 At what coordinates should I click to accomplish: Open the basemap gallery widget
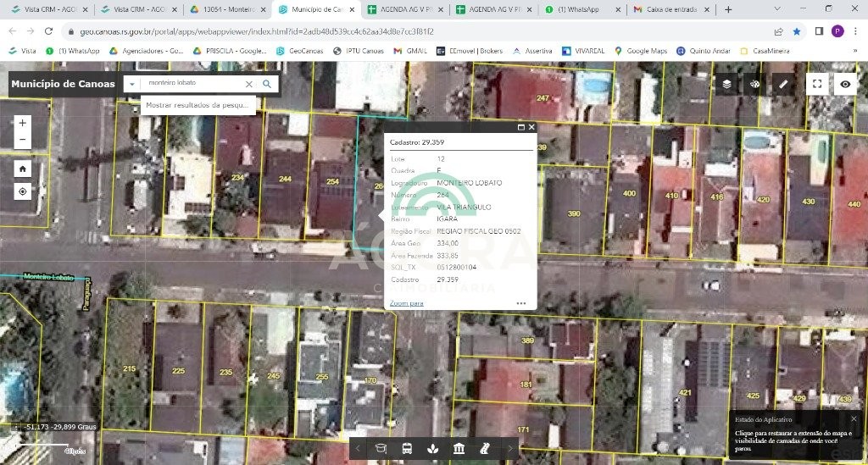(x=754, y=84)
